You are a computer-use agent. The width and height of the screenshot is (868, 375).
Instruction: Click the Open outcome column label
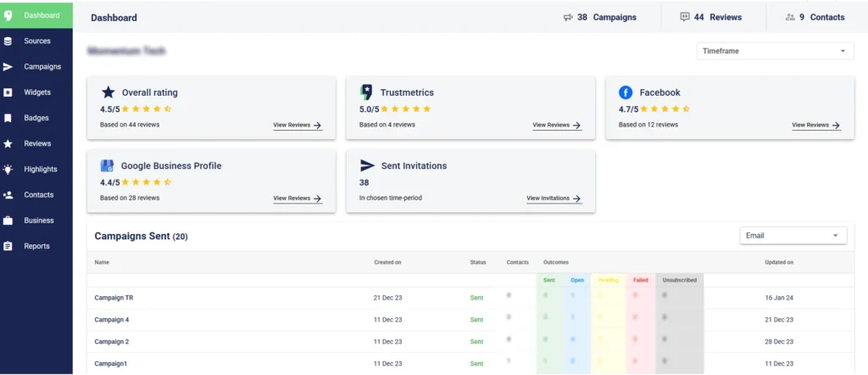tap(576, 280)
